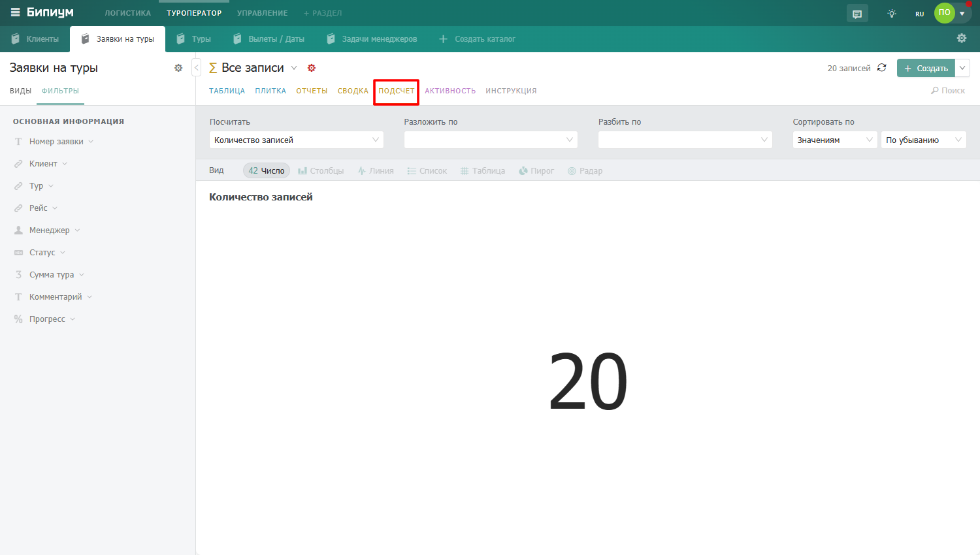This screenshot has height=555, width=980.
Task: Open the Посчитать dropdown
Action: pos(297,140)
